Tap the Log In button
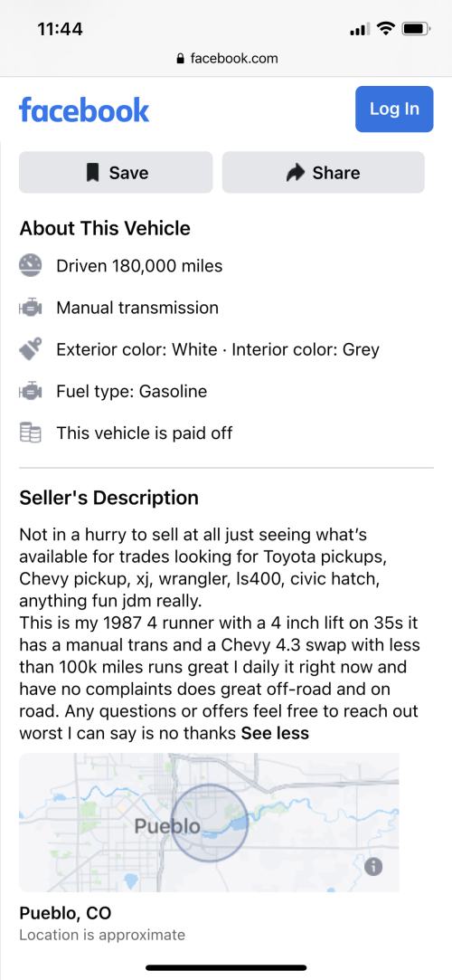Image resolution: width=452 pixels, height=980 pixels. pos(394,109)
